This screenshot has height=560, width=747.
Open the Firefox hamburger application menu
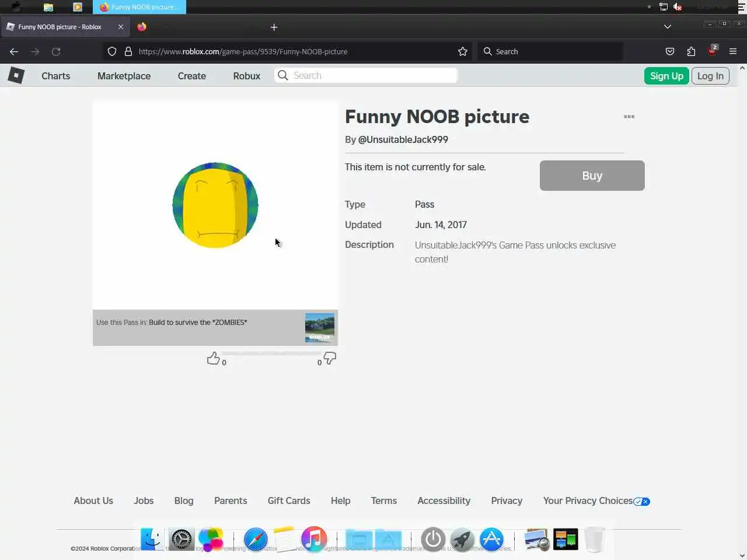click(x=733, y=51)
